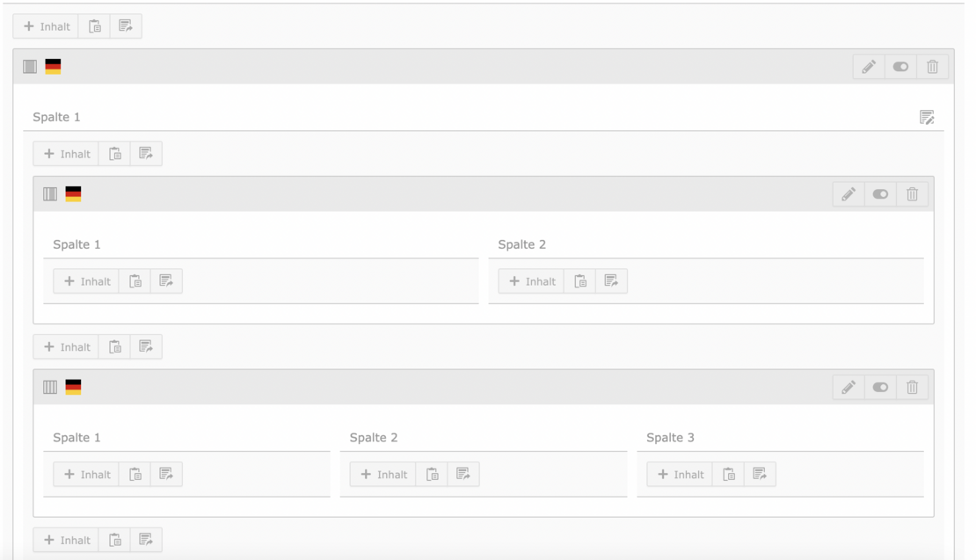Click the trash icon of the three-column container
Image resolution: width=976 pixels, height=560 pixels.
(x=912, y=387)
